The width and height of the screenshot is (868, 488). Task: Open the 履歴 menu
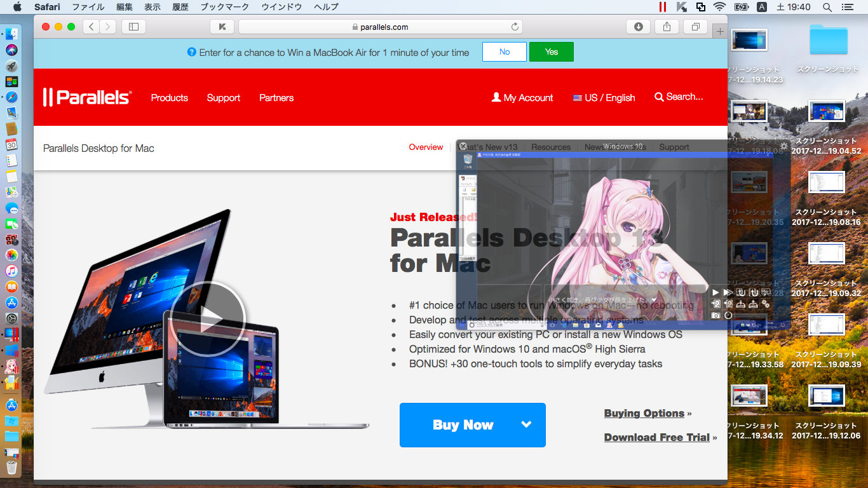pyautogui.click(x=180, y=7)
